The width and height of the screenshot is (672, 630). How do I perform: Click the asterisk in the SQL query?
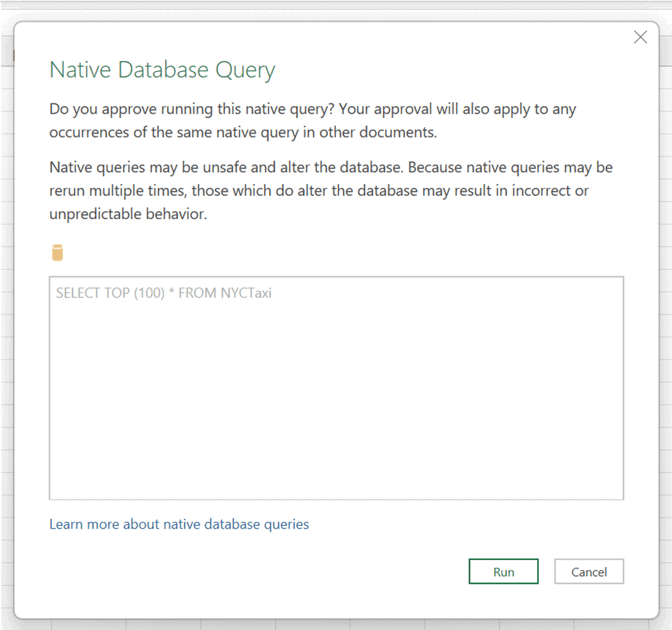click(171, 293)
